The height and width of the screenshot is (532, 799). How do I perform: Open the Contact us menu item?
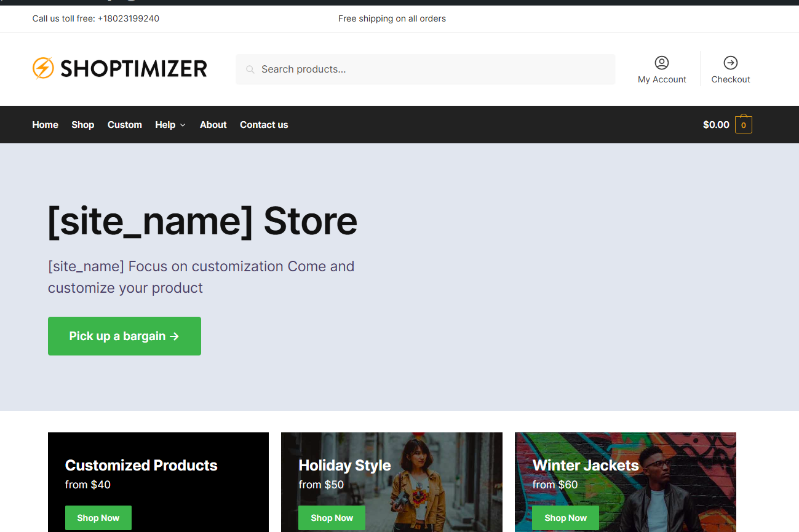pos(264,124)
